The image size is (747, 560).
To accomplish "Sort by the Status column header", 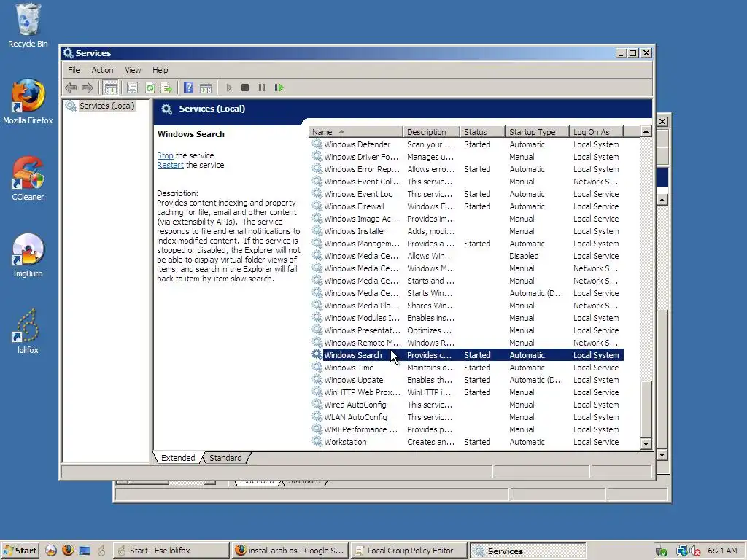I will click(x=482, y=132).
